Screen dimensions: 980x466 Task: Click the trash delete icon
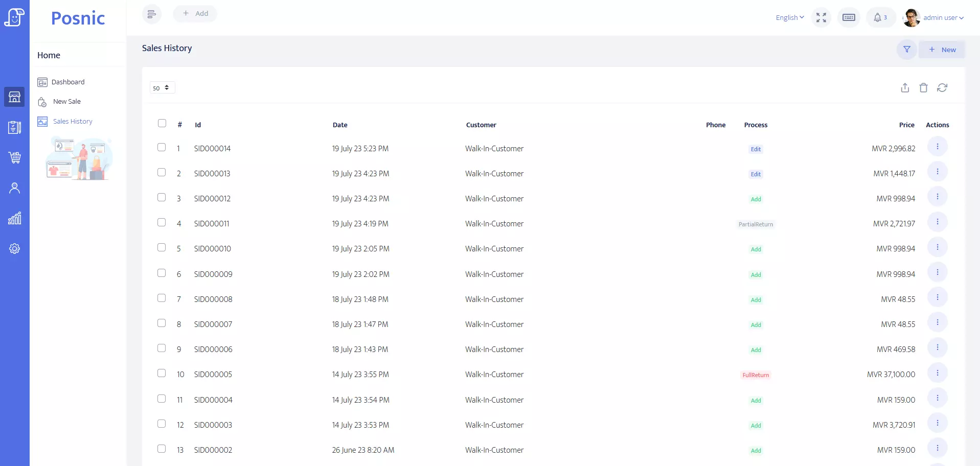click(923, 88)
